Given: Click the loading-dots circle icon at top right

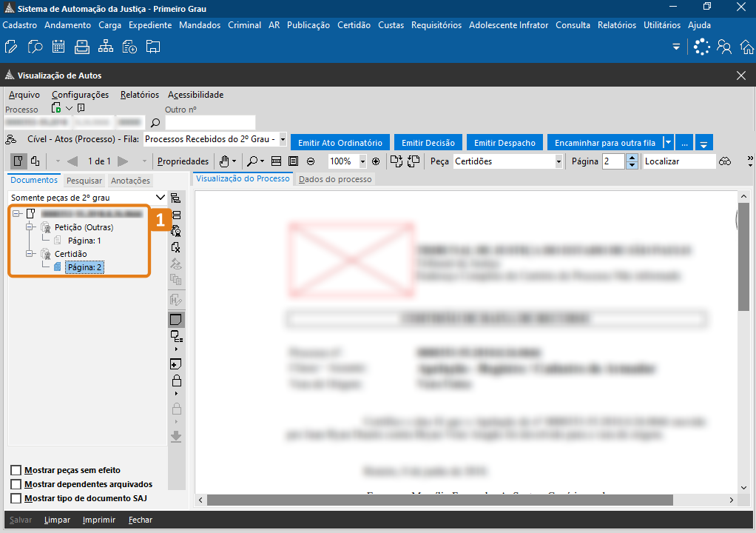Looking at the screenshot, I should click(x=701, y=47).
